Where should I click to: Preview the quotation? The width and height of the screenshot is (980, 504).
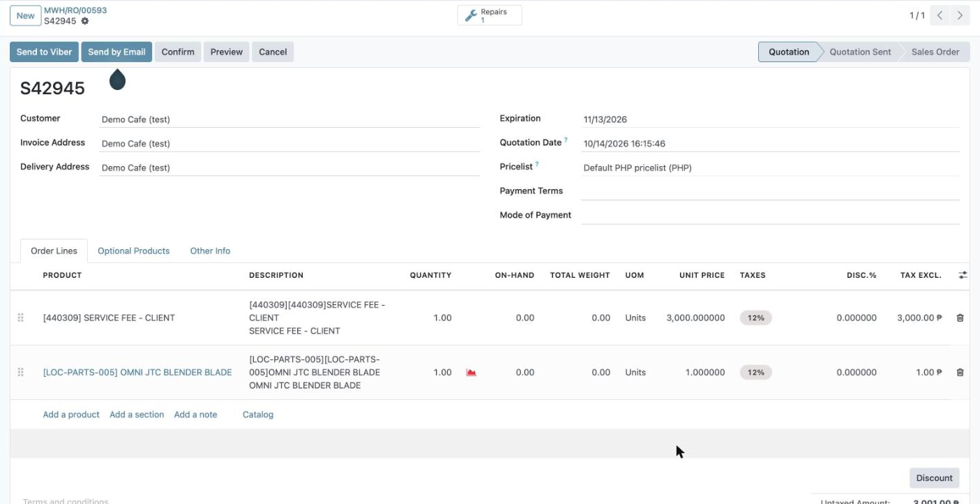click(227, 52)
